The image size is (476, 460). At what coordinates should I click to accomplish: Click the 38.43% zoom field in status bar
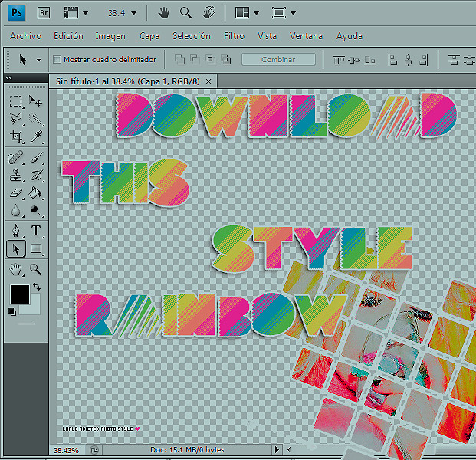click(66, 450)
